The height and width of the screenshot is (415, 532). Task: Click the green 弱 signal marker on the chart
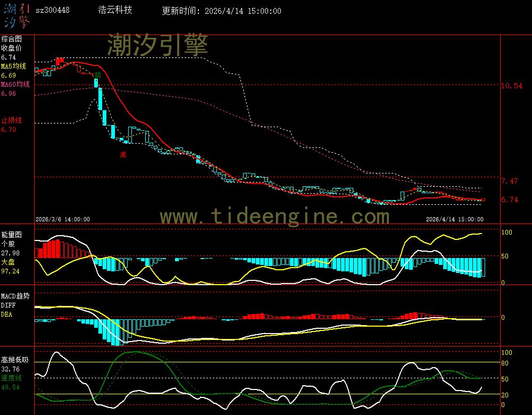(x=97, y=76)
